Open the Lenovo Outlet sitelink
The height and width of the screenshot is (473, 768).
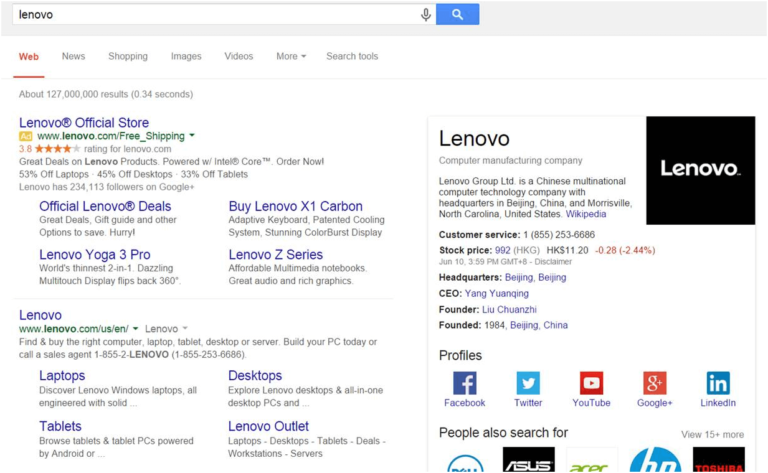coord(268,426)
